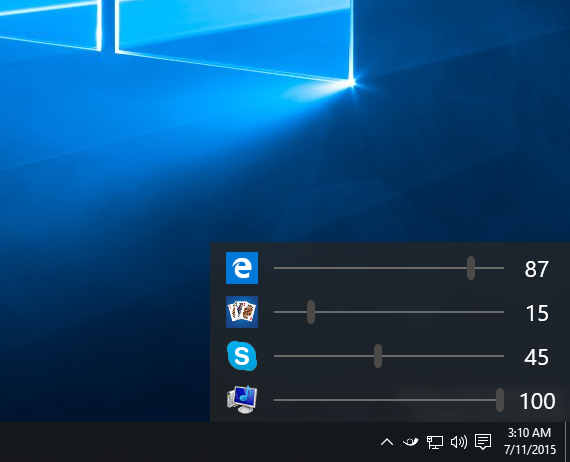Expand hidden tray icons chevron
The width and height of the screenshot is (570, 462).
pyautogui.click(x=387, y=442)
